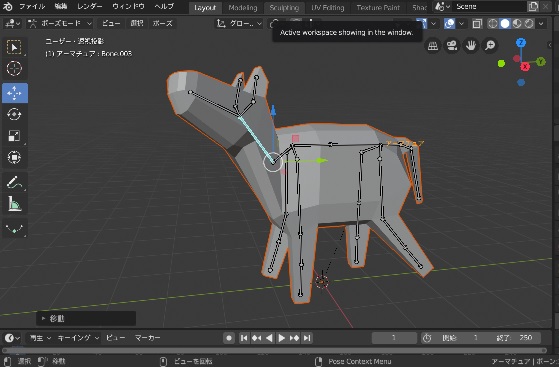Switch to the UV Editing workspace tab

point(328,7)
